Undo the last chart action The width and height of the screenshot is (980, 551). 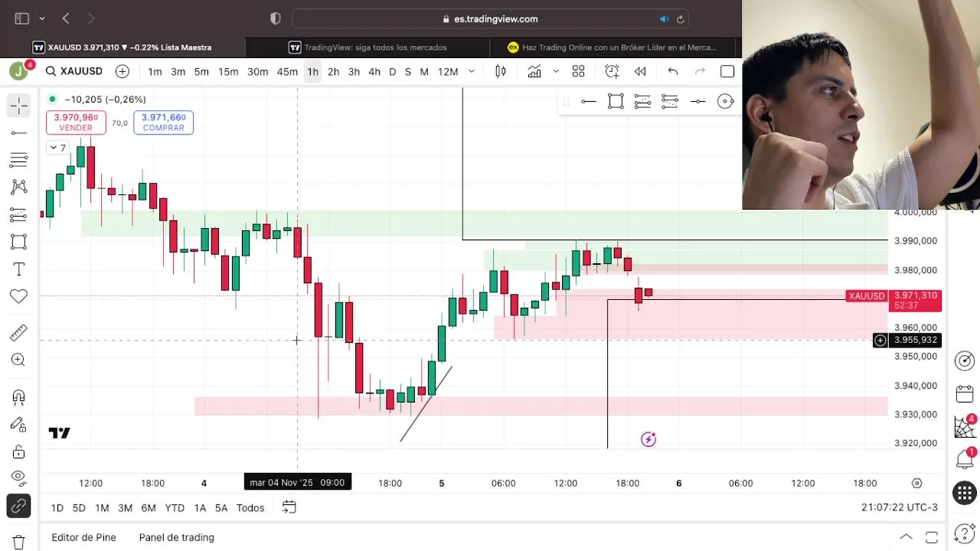(x=673, y=72)
